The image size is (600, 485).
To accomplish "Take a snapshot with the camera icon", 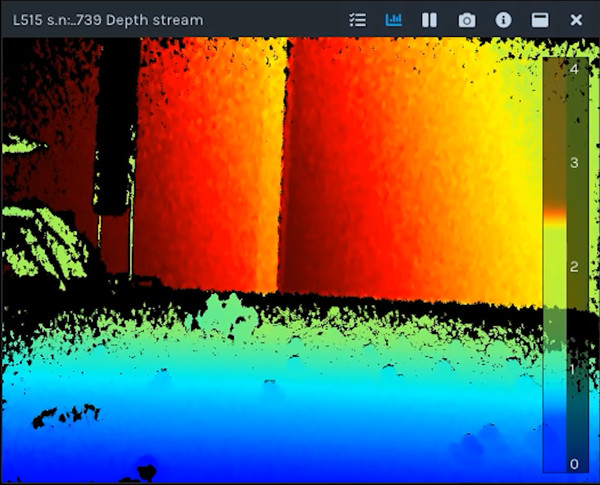I will [466, 20].
